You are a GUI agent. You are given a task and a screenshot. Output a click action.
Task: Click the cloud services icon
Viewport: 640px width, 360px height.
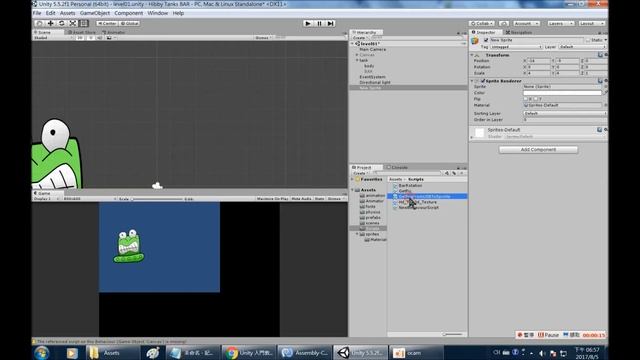pos(504,23)
